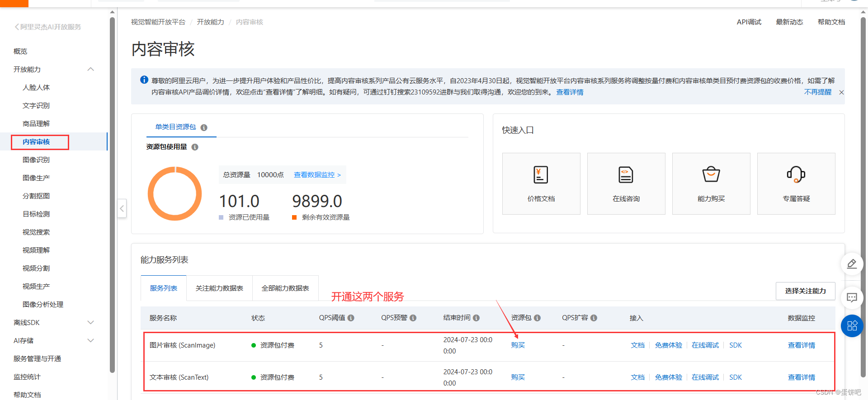The width and height of the screenshot is (868, 400).
Task: Open 视觉搜索 in the sidebar
Action: [x=36, y=232]
